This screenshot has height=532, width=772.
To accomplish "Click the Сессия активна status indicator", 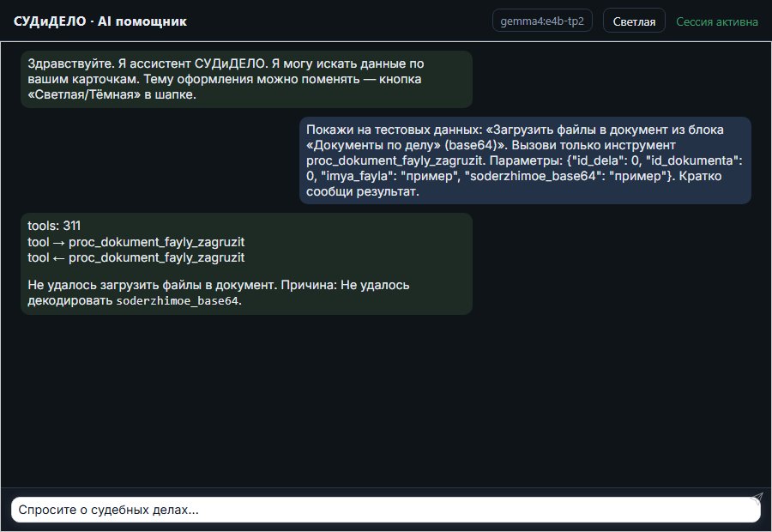I will coord(717,21).
